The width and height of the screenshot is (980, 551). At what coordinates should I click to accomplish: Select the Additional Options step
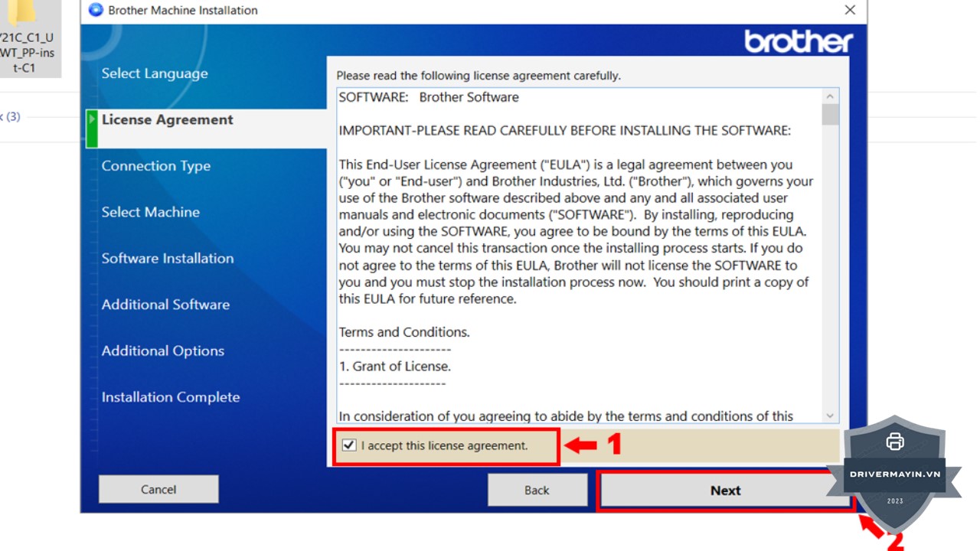point(163,350)
